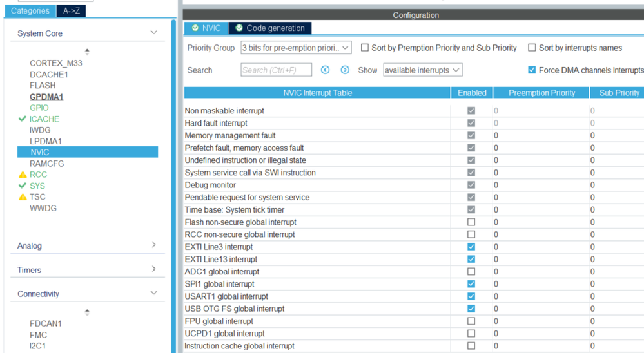The width and height of the screenshot is (644, 353).
Task: Open the Priority Group dropdown
Action: point(296,48)
